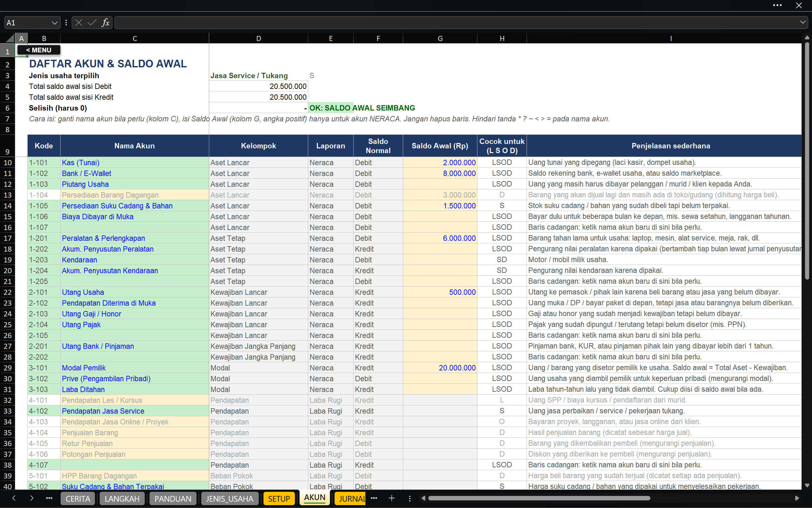Open more sheets ellipsis after JURNAL tab
The height and width of the screenshot is (508, 812).
click(x=374, y=498)
